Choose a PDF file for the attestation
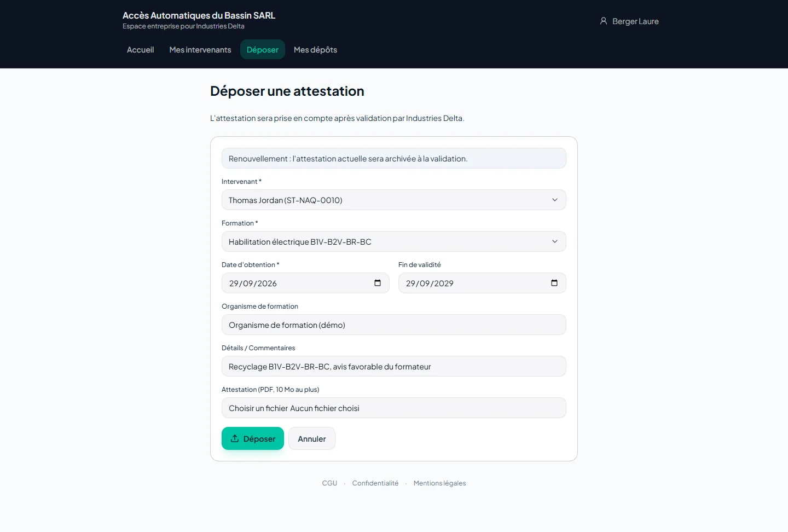Viewport: 788px width, 532px height. coord(394,408)
